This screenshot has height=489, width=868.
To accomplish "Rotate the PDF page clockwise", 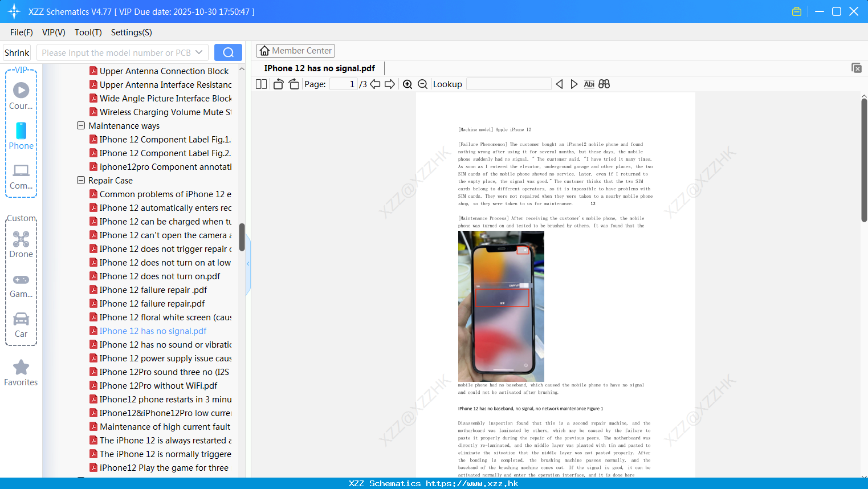I will pyautogui.click(x=294, y=84).
